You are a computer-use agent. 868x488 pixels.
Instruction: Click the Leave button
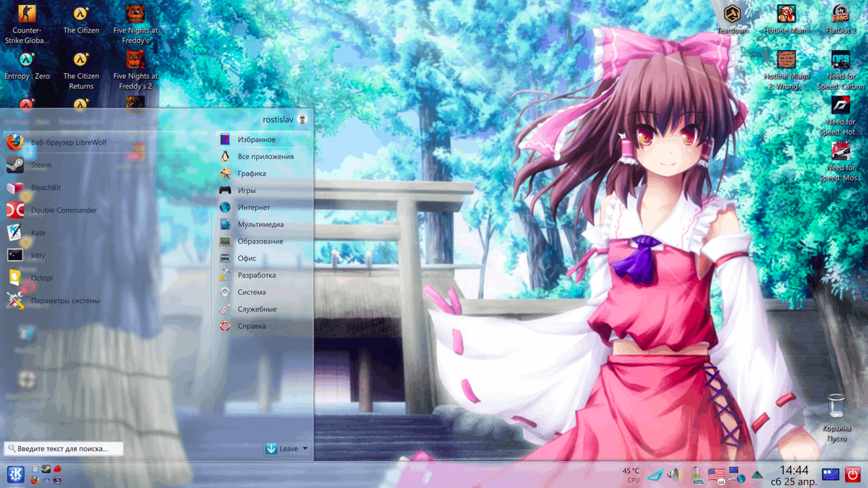click(x=286, y=448)
